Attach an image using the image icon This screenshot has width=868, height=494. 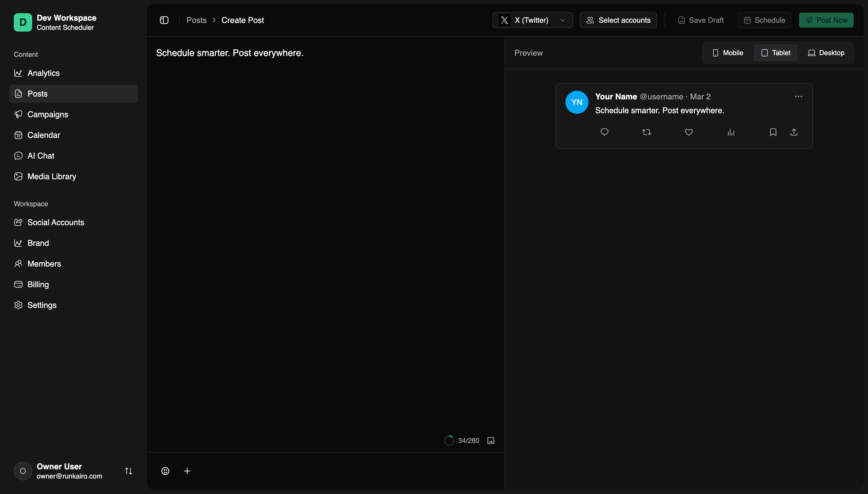[490, 440]
